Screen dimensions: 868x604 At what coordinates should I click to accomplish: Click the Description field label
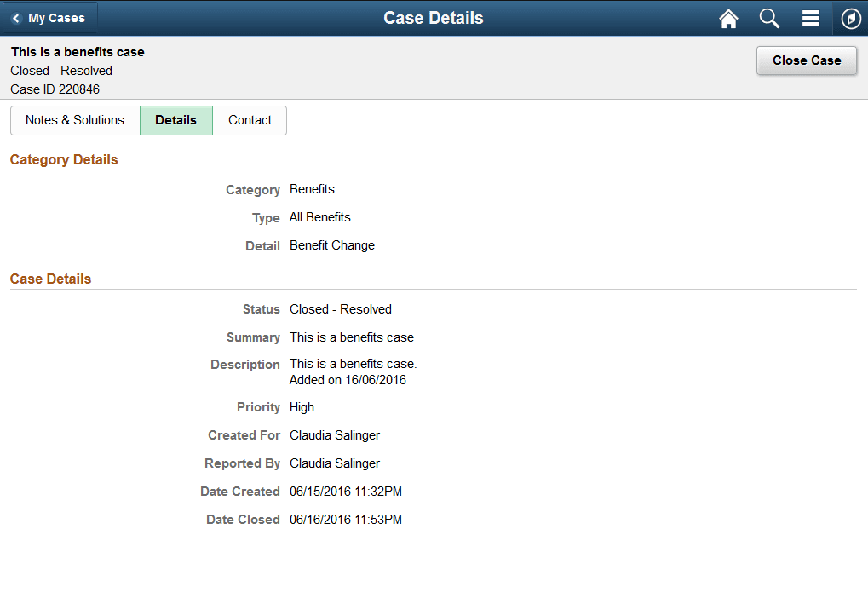coord(245,365)
